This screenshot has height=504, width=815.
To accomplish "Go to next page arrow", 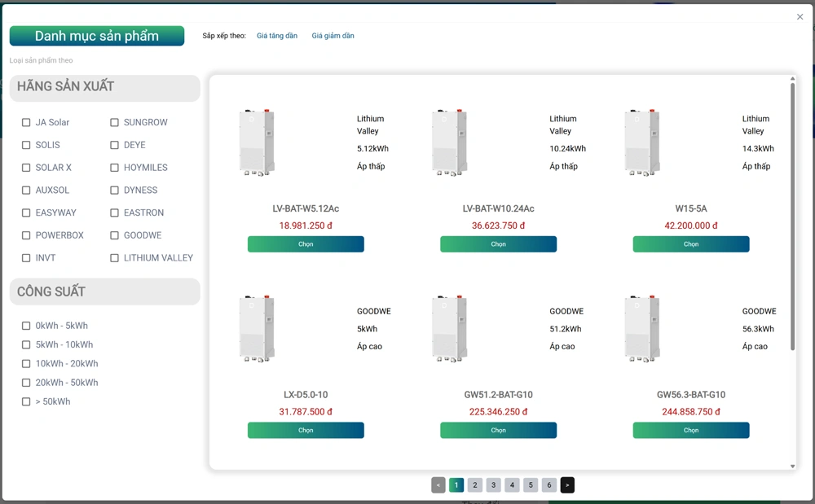I will 567,484.
